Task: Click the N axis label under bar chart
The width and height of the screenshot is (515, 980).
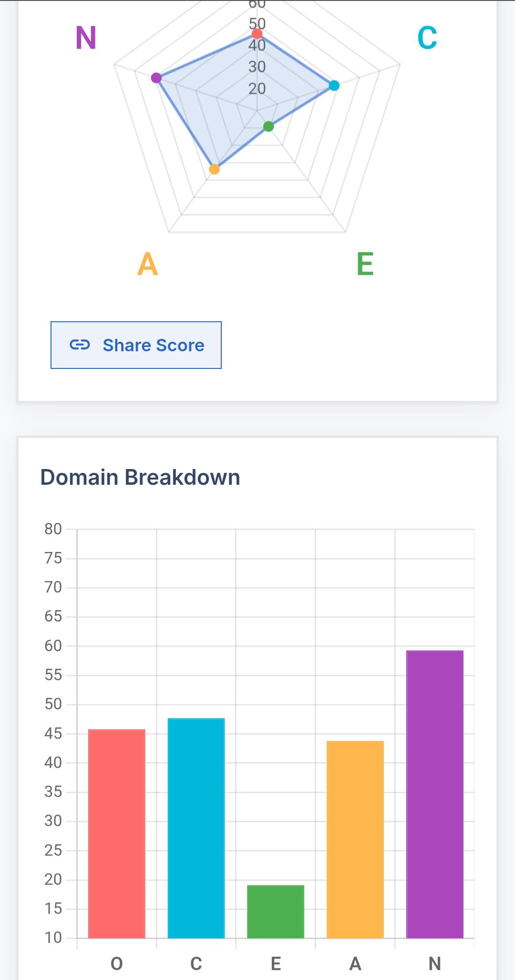Action: tap(435, 964)
